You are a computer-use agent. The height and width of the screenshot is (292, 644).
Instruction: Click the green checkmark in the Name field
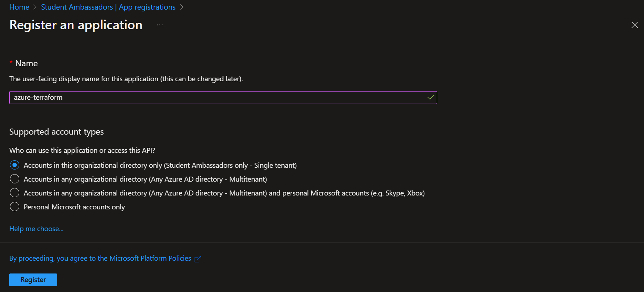point(430,97)
